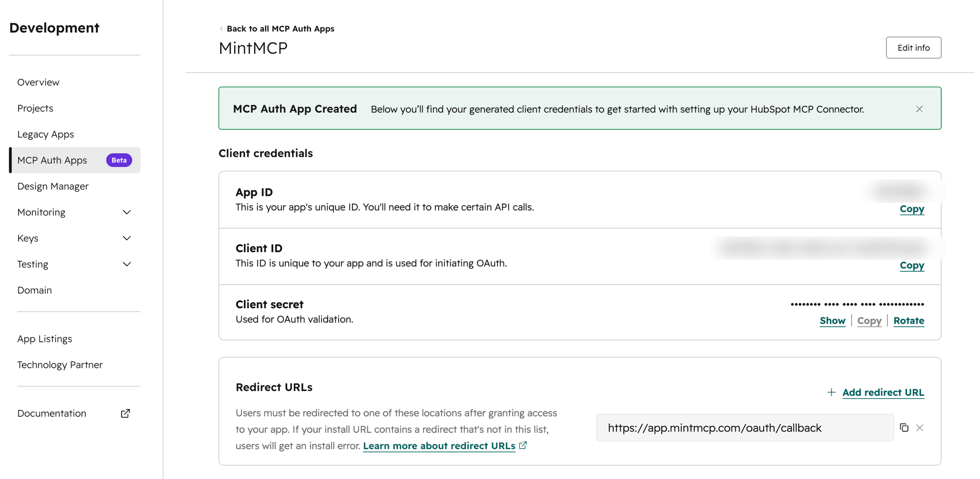Go to Legacy Apps in sidebar
This screenshot has width=980, height=479.
[x=46, y=134]
